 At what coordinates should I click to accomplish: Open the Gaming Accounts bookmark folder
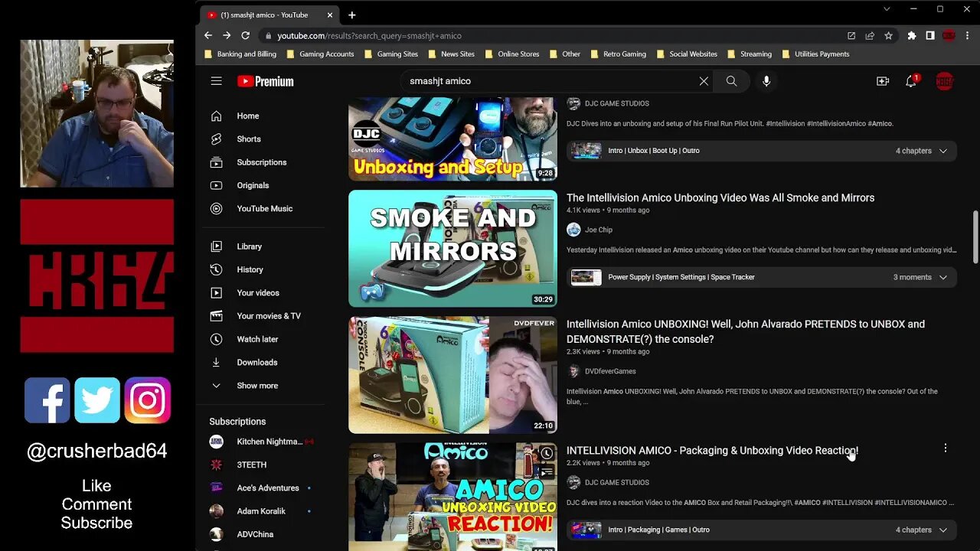tap(320, 54)
